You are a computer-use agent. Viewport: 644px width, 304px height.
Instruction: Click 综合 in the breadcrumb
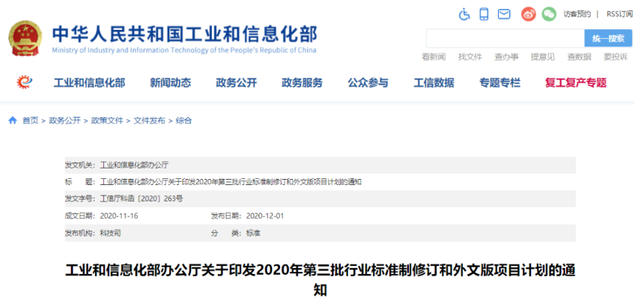click(x=183, y=121)
